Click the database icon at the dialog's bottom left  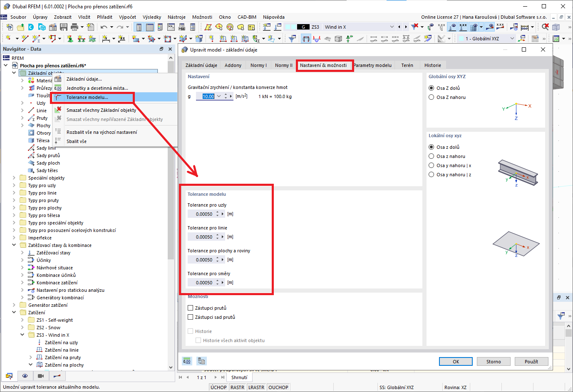pyautogui.click(x=201, y=361)
